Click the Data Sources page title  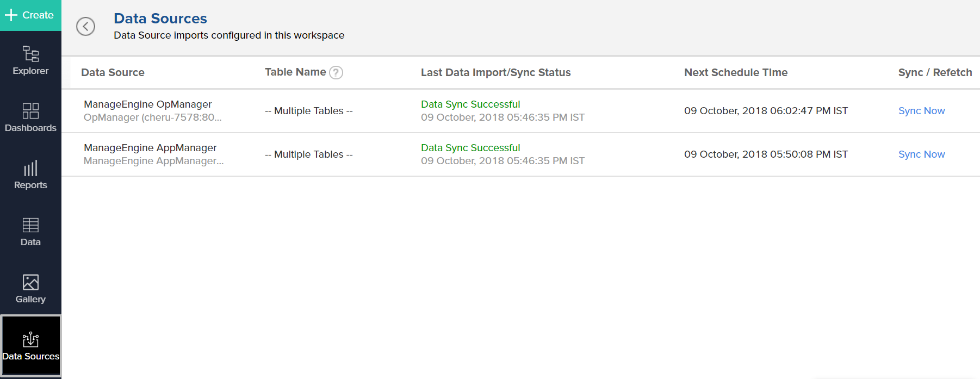coord(160,18)
